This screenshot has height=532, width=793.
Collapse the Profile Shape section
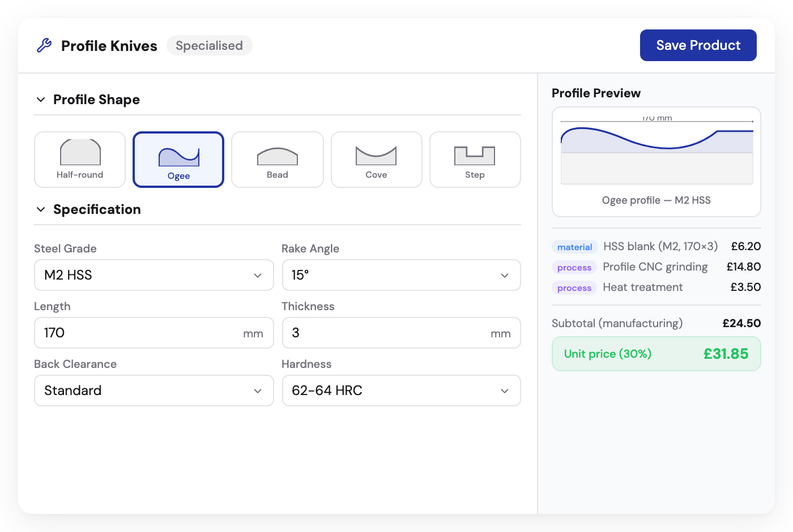[x=41, y=100]
